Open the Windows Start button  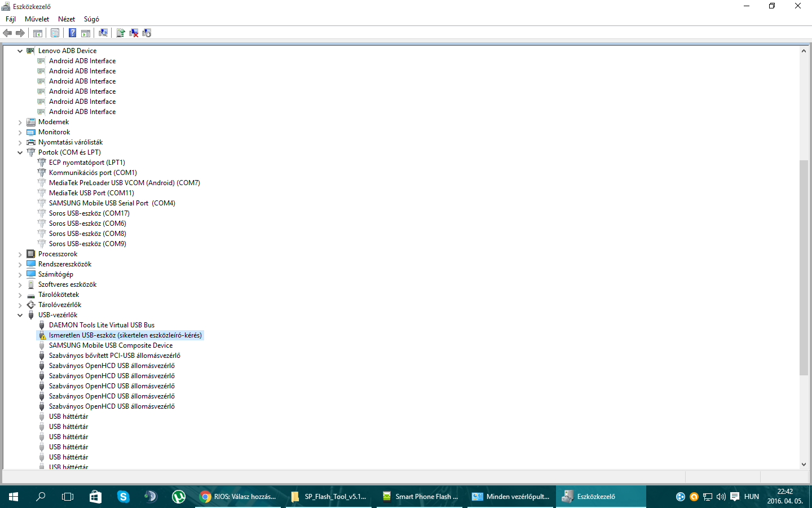point(14,497)
